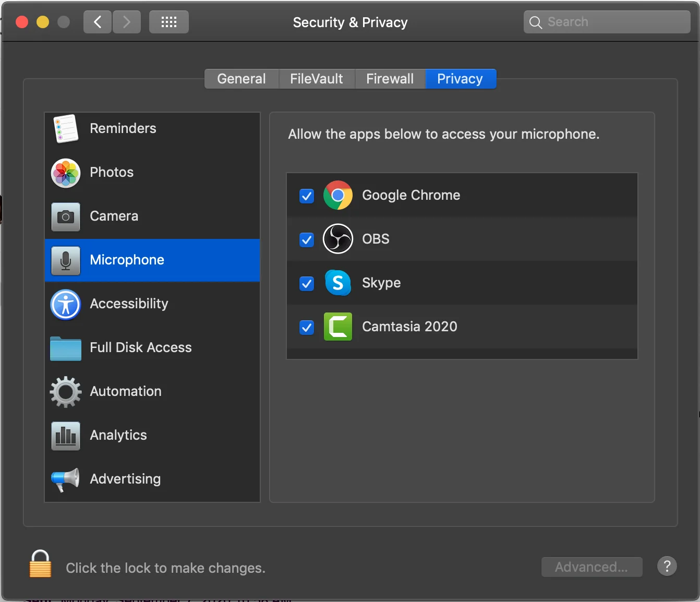Click the Analytics bar chart icon

66,436
